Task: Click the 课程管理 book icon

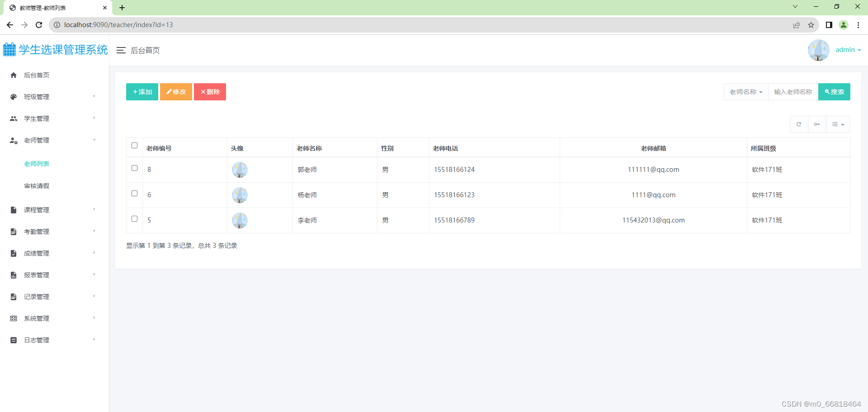Action: coord(14,209)
